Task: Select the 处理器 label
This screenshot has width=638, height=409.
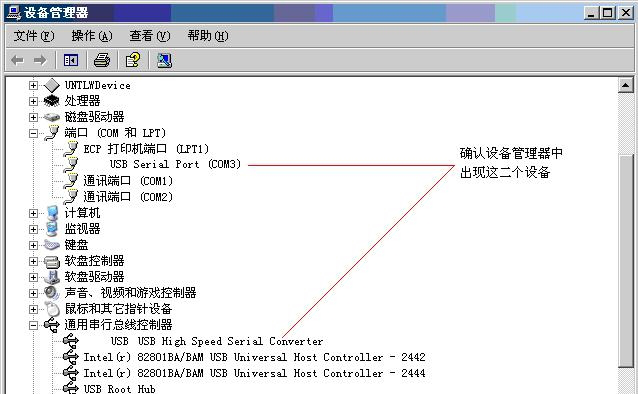Action: point(82,101)
